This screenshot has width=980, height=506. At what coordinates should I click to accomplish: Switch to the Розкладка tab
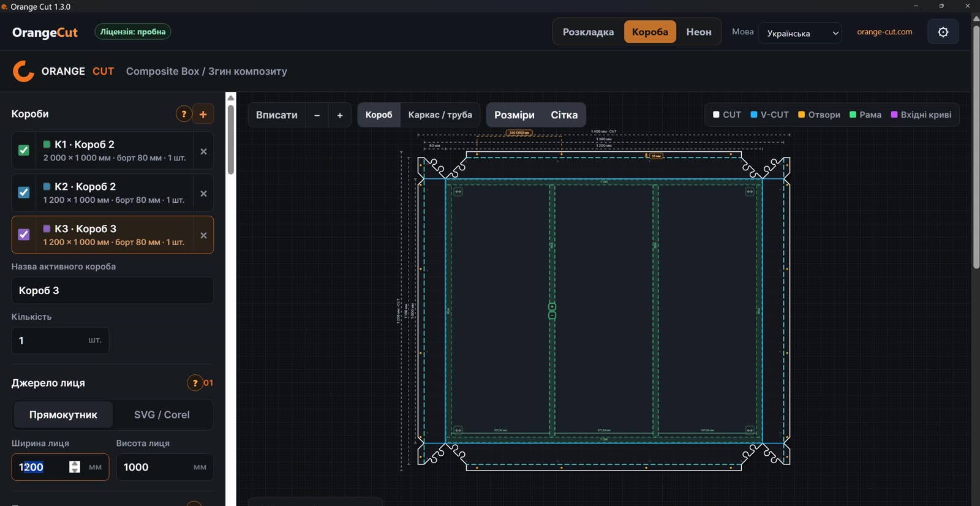[589, 32]
